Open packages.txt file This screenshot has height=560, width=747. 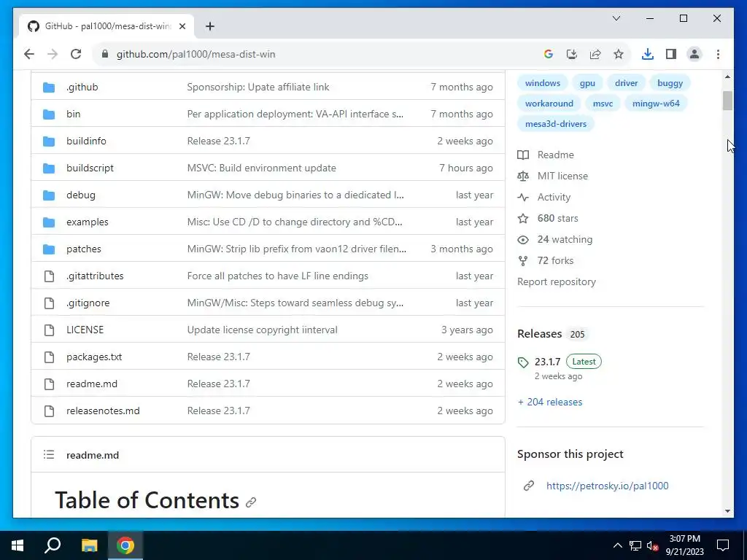[x=94, y=357]
